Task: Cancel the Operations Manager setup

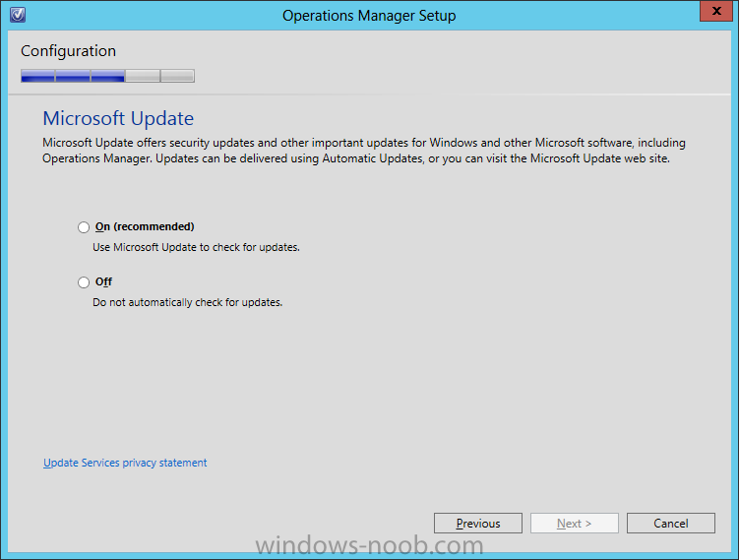Action: pyautogui.click(x=671, y=524)
